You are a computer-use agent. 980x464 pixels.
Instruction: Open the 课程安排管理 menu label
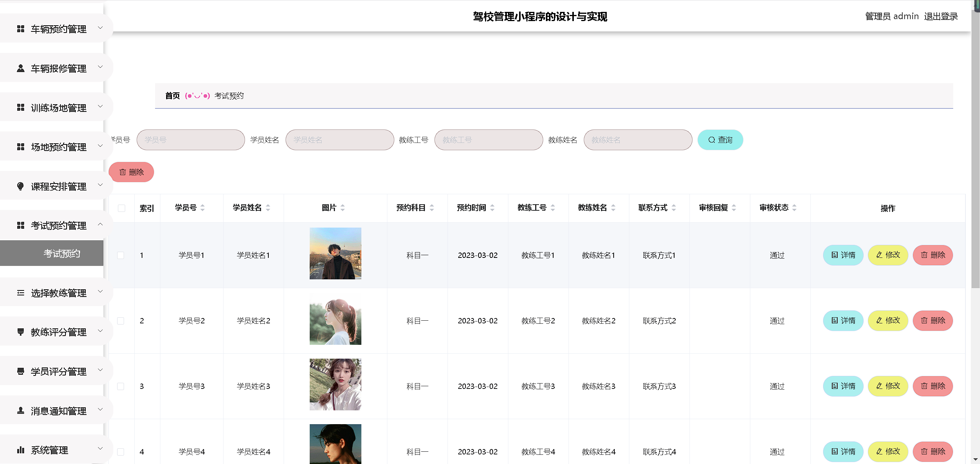pos(59,186)
